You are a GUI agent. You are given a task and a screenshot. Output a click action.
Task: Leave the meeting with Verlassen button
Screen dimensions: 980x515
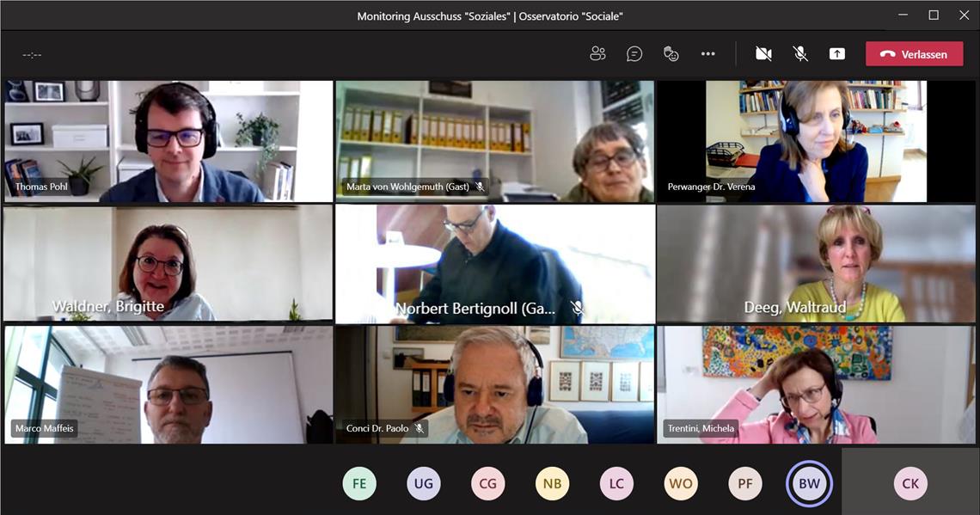point(914,54)
